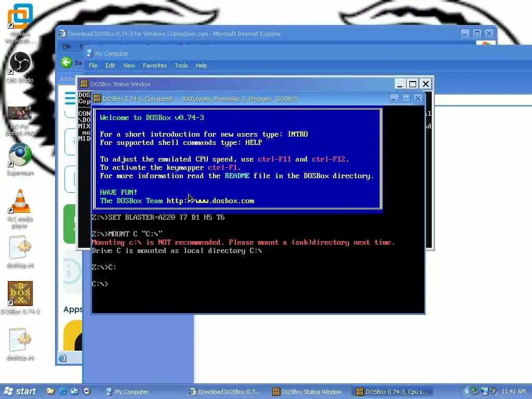Launch OBS Studio from the desktop

point(20,63)
